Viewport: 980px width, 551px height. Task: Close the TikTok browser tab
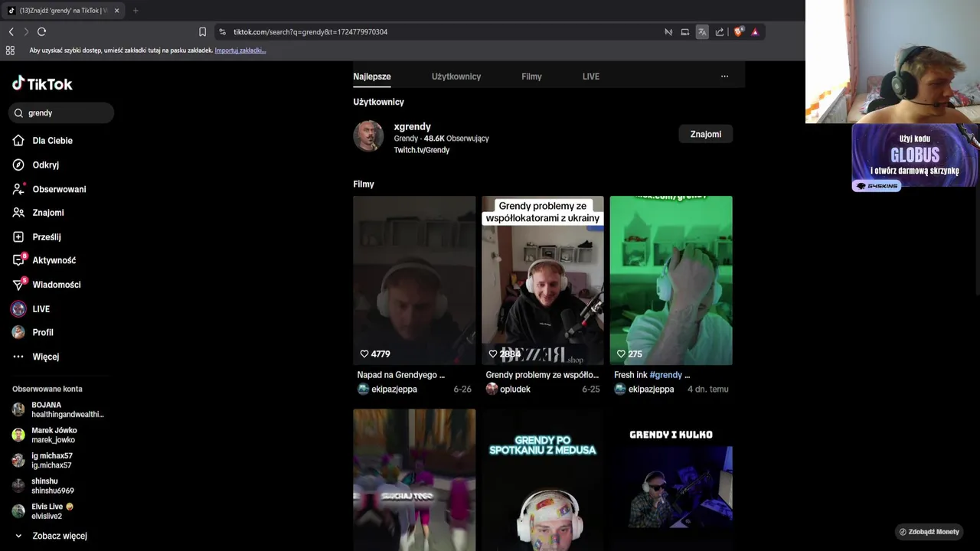point(116,11)
